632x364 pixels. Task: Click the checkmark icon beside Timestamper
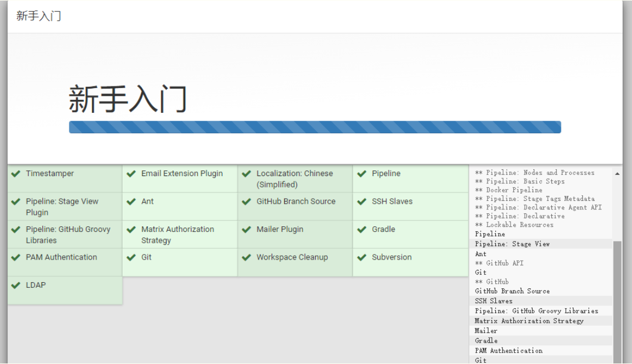(x=16, y=174)
